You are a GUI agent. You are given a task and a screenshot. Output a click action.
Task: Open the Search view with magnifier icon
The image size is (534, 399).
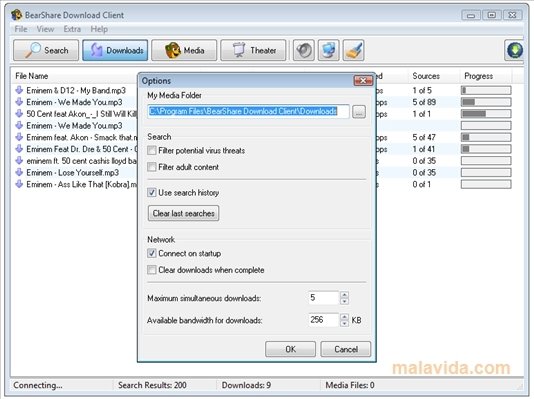tap(46, 50)
